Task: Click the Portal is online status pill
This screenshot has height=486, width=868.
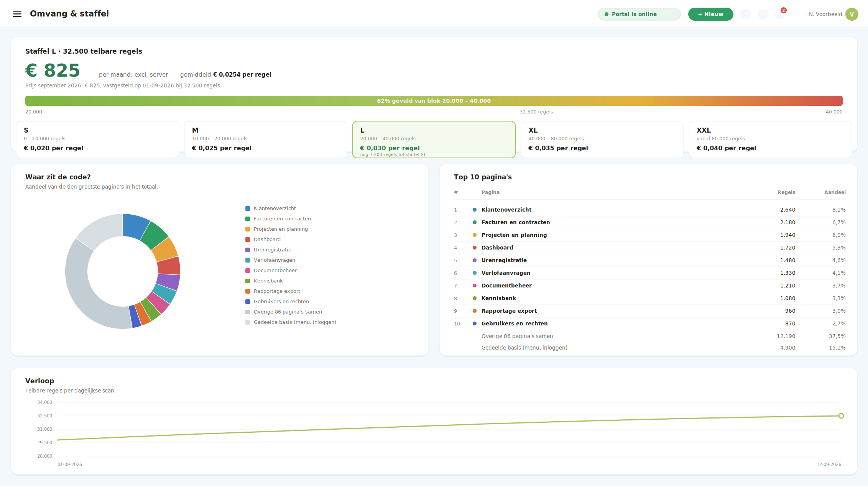Action: 639,14
